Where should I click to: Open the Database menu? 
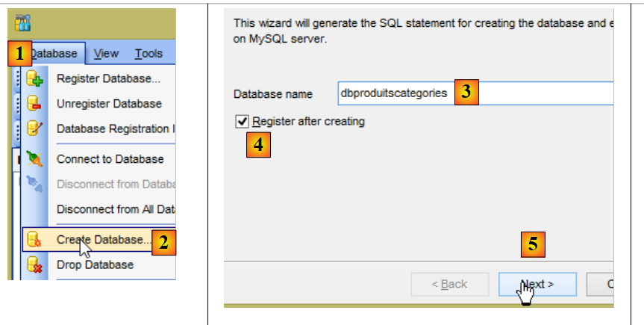(54, 54)
